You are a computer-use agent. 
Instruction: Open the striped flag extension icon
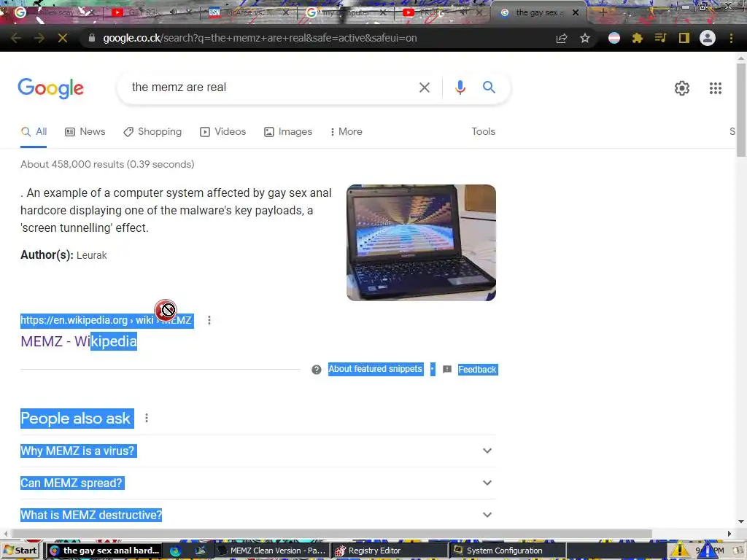click(x=614, y=38)
